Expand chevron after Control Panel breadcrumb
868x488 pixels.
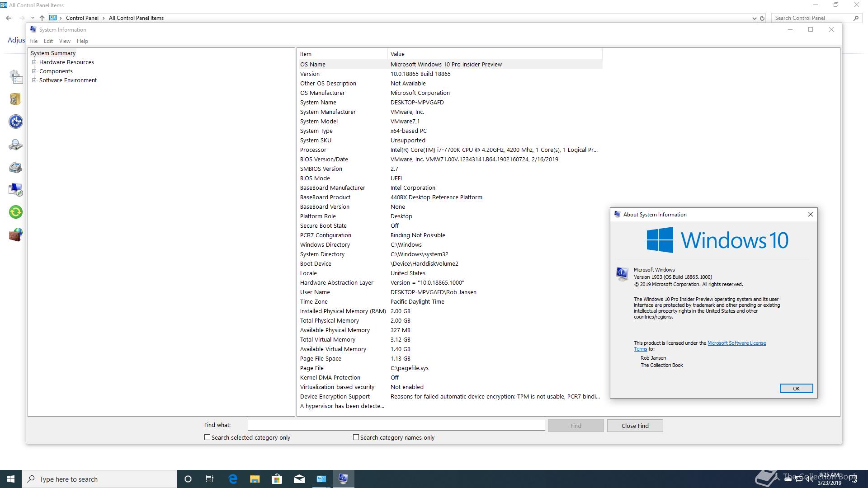tap(104, 18)
